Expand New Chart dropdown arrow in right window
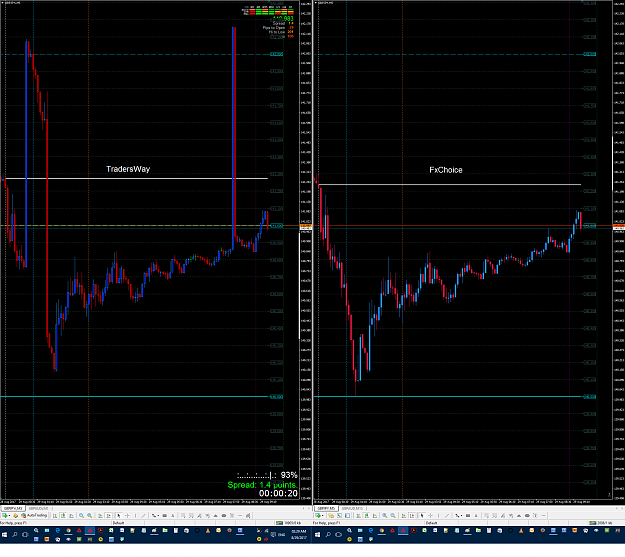Viewport: 625px width, 557px height. (x=322, y=516)
